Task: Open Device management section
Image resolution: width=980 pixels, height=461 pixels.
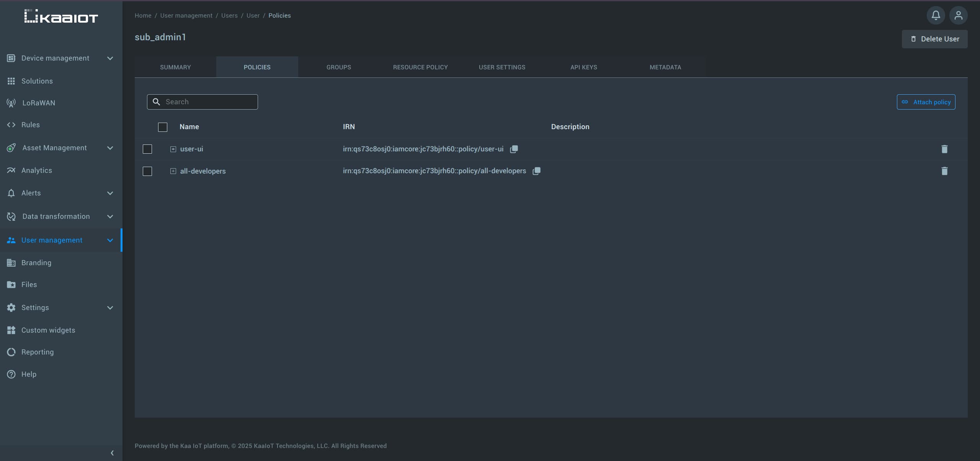Action: (x=55, y=58)
